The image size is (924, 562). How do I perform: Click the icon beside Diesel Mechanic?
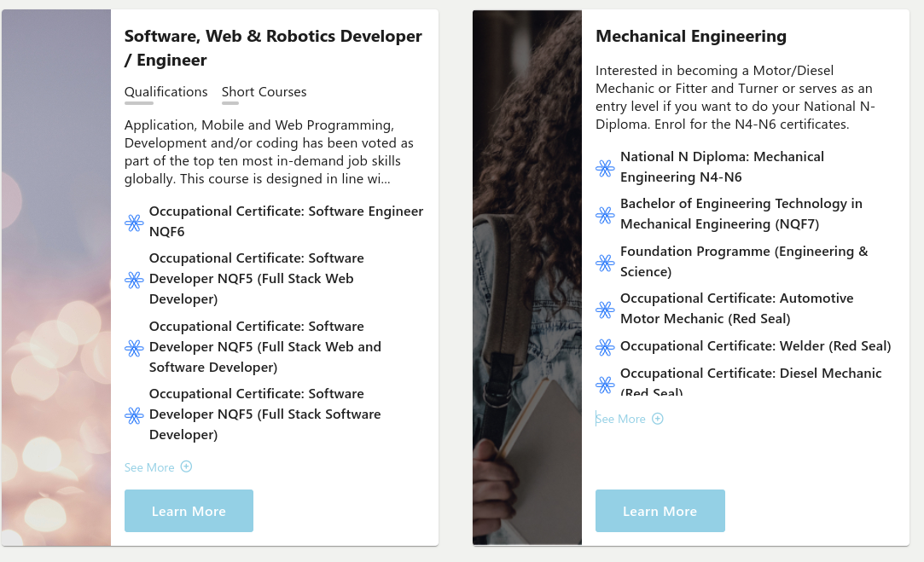[605, 385]
